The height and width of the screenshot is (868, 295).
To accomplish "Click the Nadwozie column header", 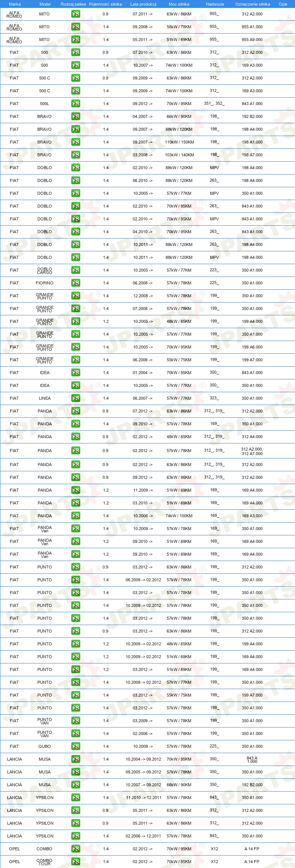I will point(215,4).
